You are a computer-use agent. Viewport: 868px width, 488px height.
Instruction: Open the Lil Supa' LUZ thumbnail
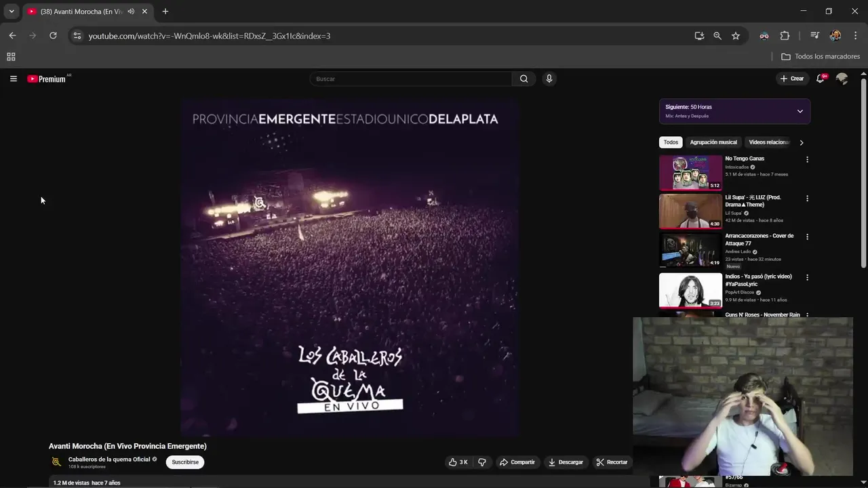click(690, 211)
